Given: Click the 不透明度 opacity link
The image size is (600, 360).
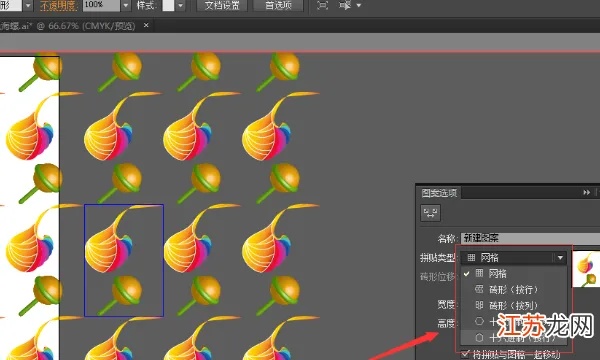Looking at the screenshot, I should (59, 6).
